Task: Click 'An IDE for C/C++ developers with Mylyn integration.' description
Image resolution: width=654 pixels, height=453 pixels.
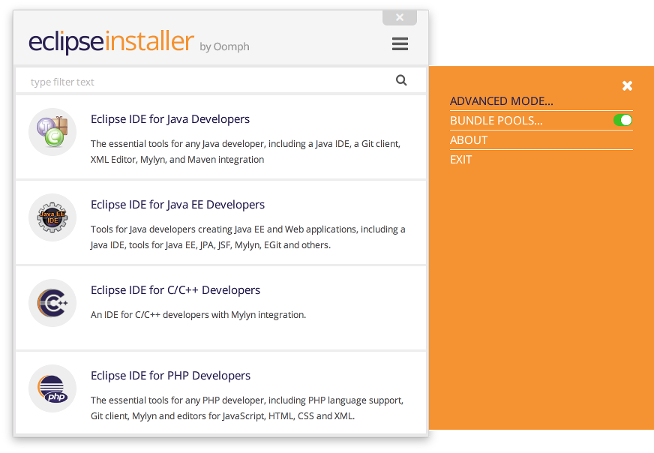Action: tap(198, 315)
